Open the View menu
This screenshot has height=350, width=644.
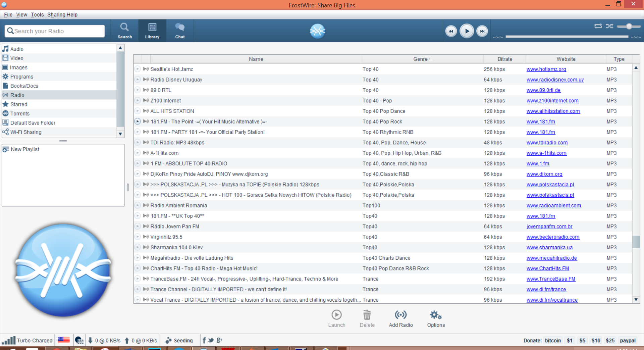pos(21,15)
